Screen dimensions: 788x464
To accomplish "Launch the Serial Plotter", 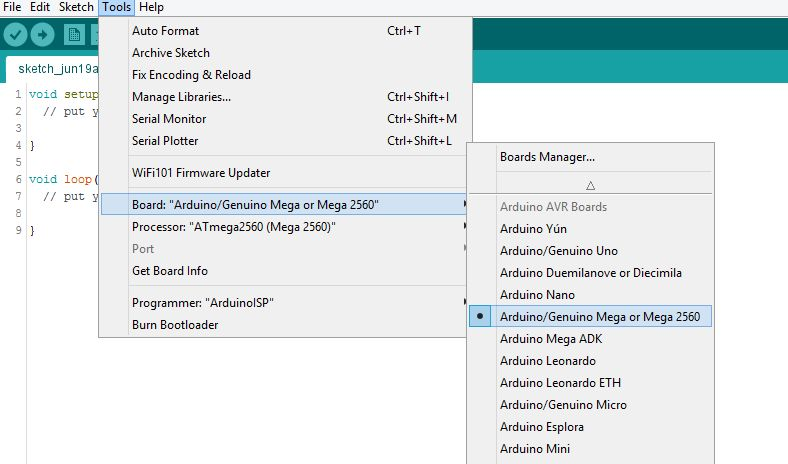I will 285,141.
